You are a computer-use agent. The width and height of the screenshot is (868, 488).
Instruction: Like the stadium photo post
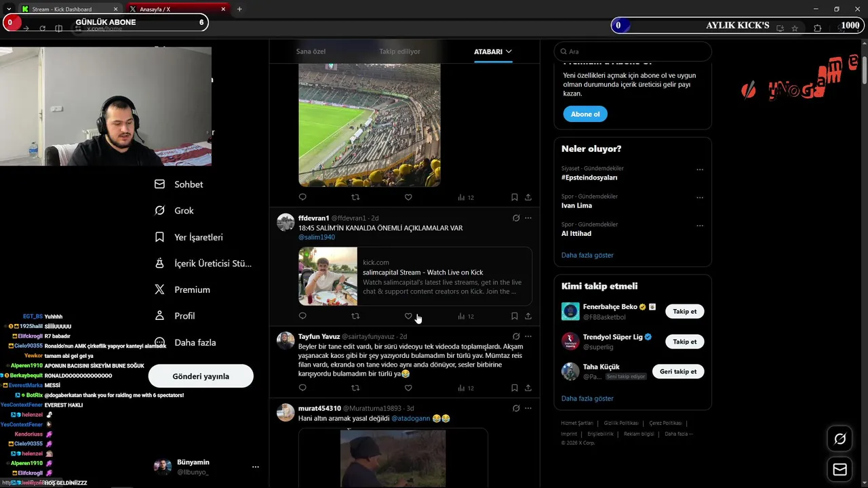tap(408, 197)
